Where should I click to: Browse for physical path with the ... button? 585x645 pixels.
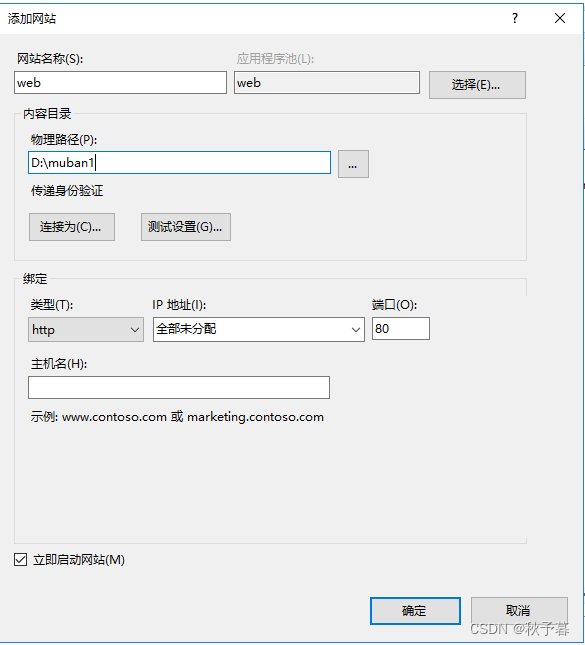353,164
